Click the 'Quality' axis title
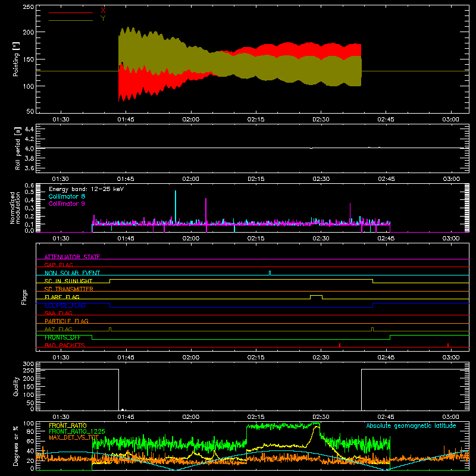The width and height of the screenshot is (476, 476). 16,386
